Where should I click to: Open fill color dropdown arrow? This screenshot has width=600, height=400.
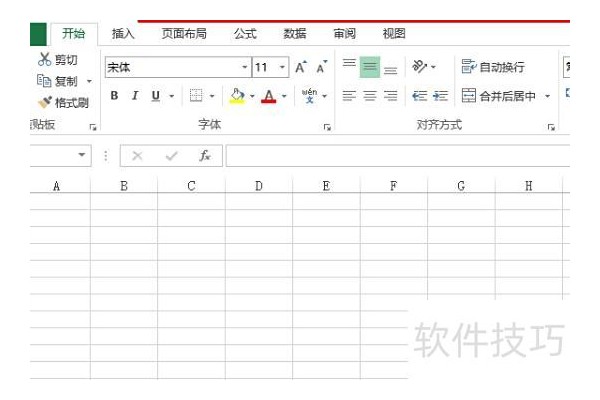252,96
